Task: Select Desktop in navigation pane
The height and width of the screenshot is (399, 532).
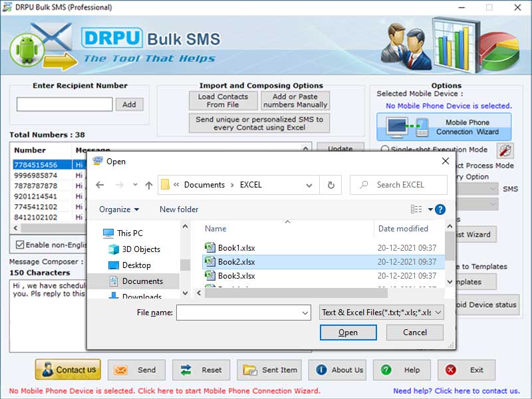Action: pos(136,265)
